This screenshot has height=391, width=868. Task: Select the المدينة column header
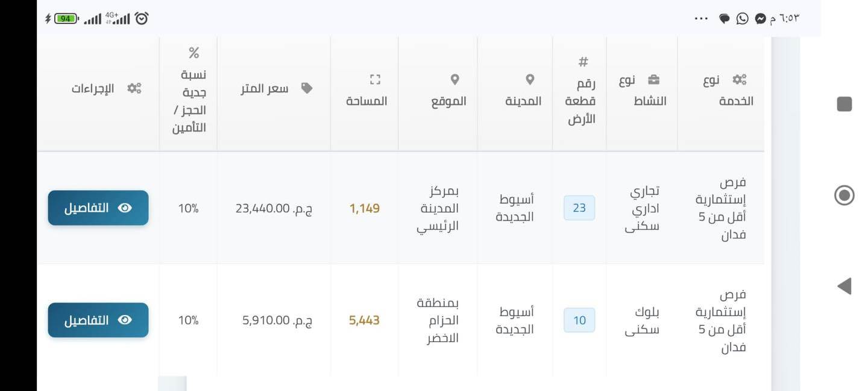point(523,100)
